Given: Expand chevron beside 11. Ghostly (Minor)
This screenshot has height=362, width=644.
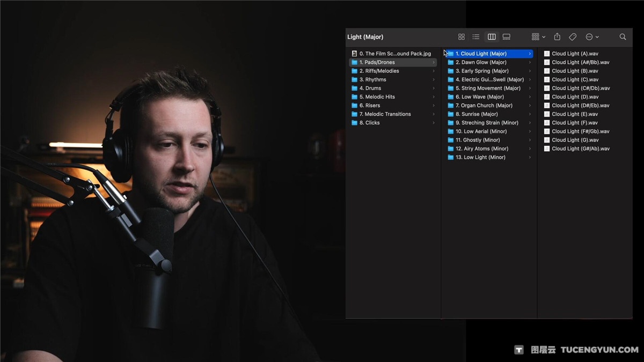Looking at the screenshot, I should point(530,140).
